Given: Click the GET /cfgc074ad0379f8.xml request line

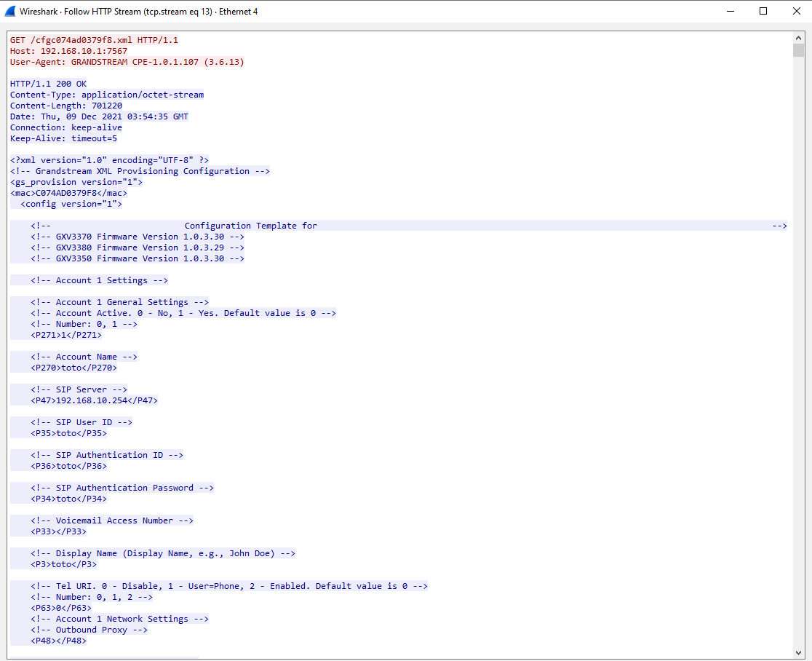Looking at the screenshot, I should (94, 40).
